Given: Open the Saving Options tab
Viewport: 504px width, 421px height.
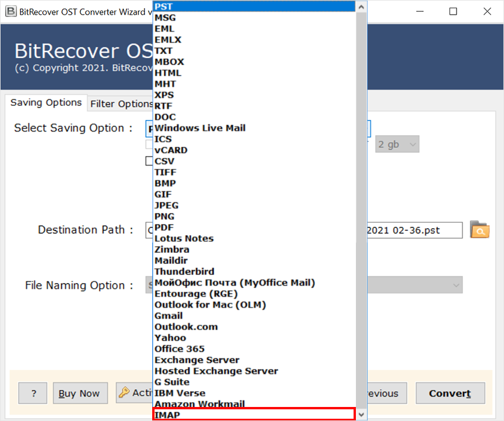Looking at the screenshot, I should click(x=46, y=103).
